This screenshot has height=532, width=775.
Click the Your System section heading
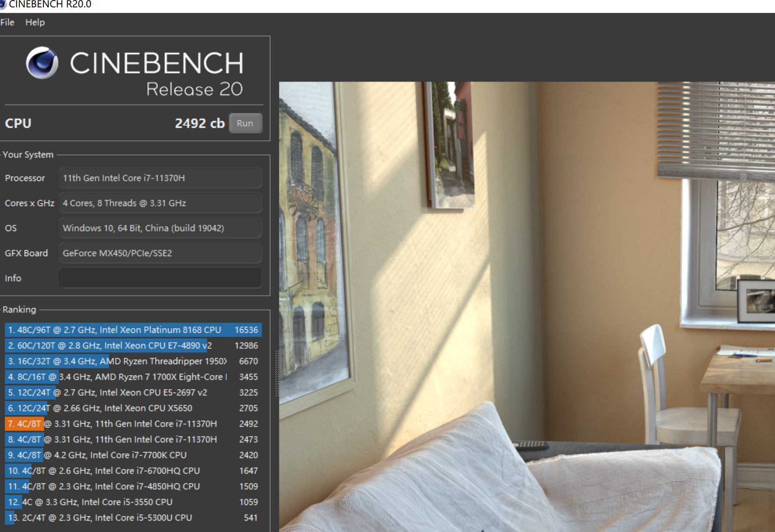pyautogui.click(x=28, y=154)
